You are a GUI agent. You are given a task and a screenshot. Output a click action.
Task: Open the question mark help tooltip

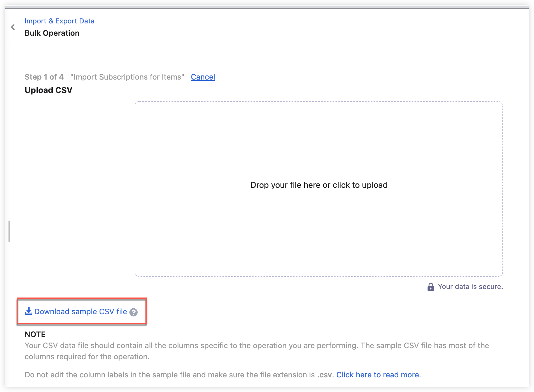coord(133,312)
